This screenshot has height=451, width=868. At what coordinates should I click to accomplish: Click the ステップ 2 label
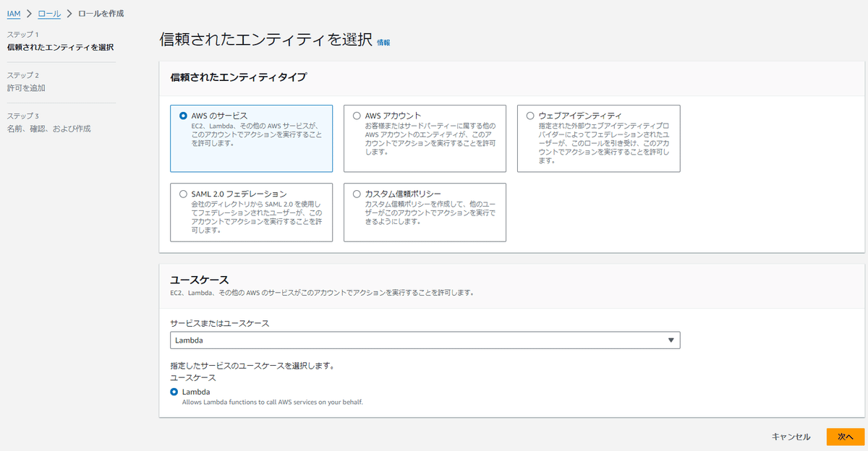click(22, 75)
